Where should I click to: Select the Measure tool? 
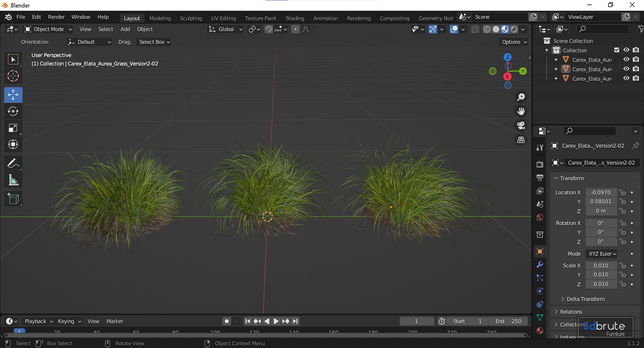coord(13,180)
